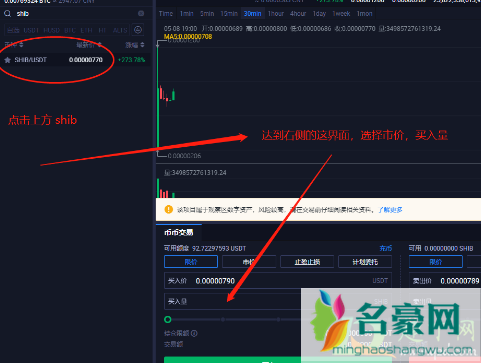Select the 自选 favorites market filter
Screen dimensions: 481x363
[13, 30]
